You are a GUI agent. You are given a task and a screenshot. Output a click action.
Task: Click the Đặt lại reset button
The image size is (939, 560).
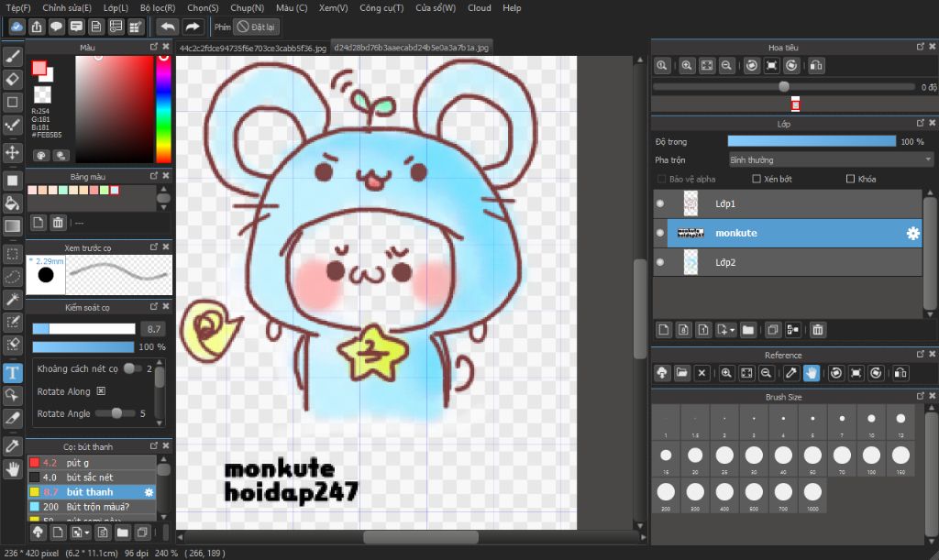(x=257, y=27)
